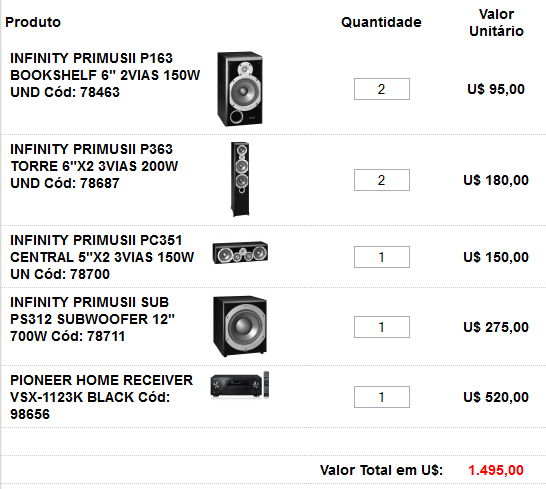Click the Quantidade column header
The height and width of the screenshot is (489, 546).
(381, 22)
